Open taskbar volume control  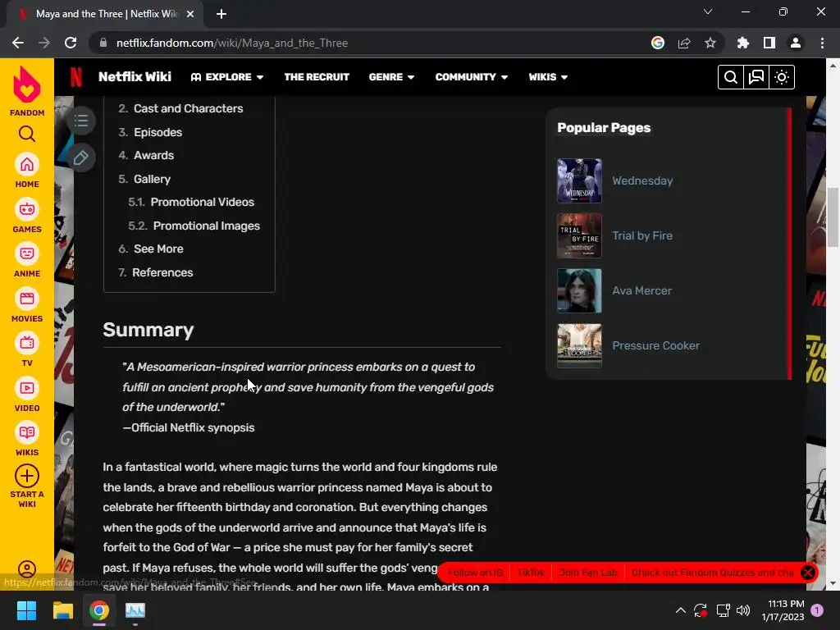(743, 610)
